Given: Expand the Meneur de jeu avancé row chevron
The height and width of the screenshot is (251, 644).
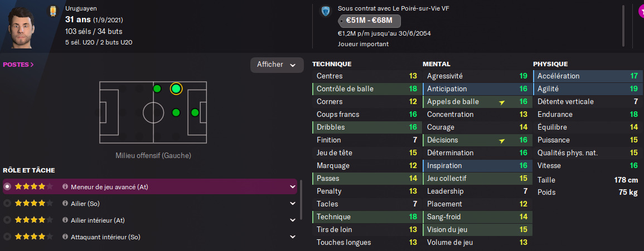Looking at the screenshot, I should point(293,187).
